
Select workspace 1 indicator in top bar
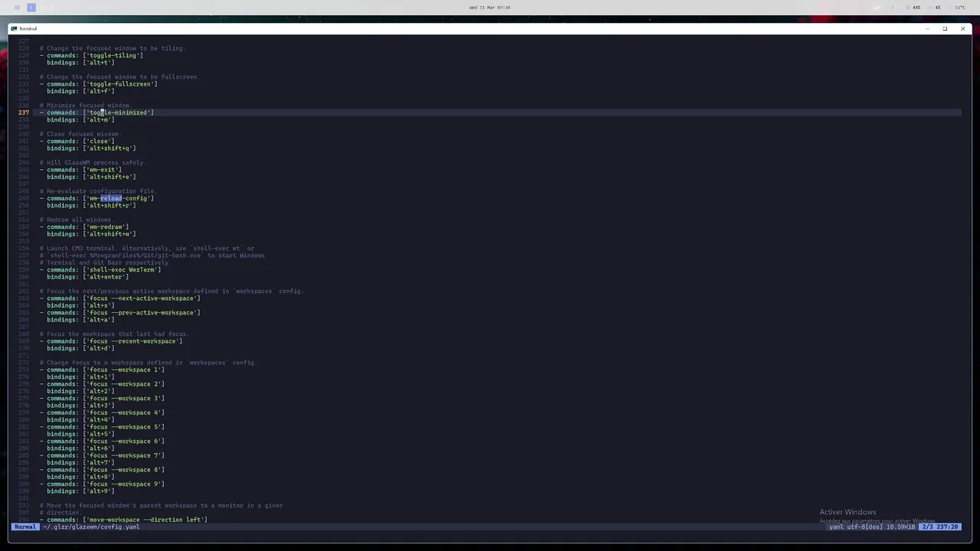[31, 8]
